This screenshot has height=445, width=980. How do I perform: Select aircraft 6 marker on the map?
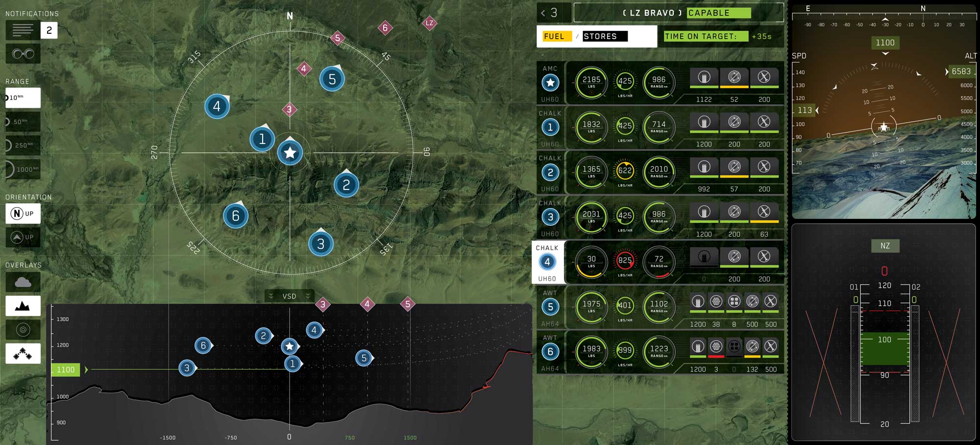[x=236, y=215]
